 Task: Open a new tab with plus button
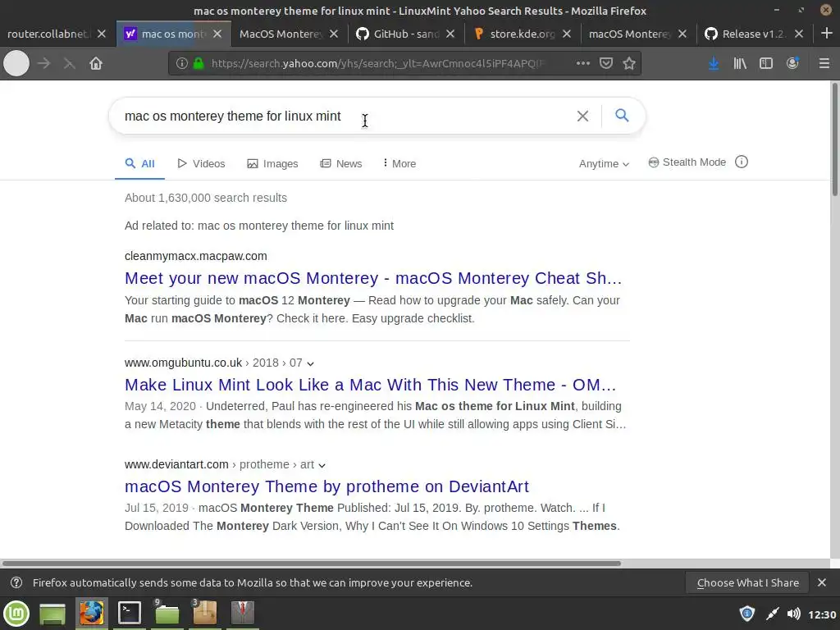point(827,34)
